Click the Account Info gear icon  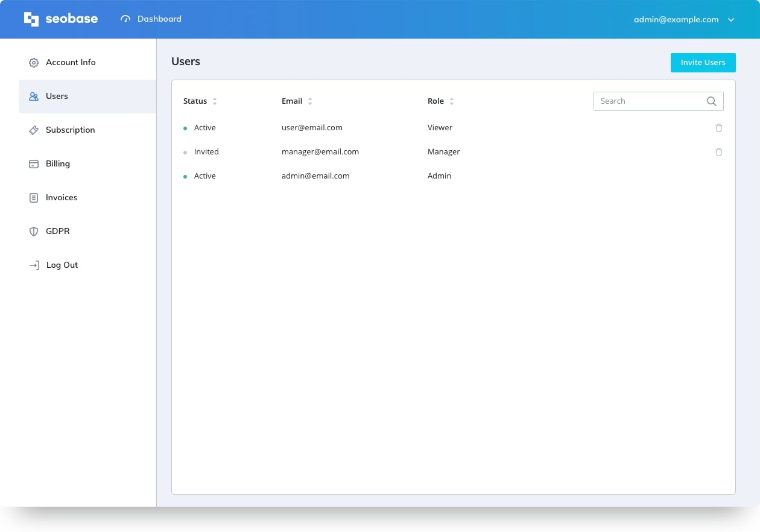tap(34, 63)
